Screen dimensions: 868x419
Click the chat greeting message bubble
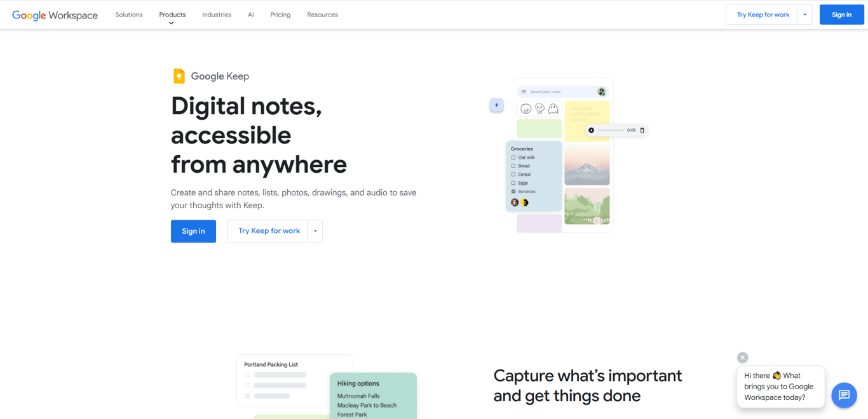click(780, 387)
